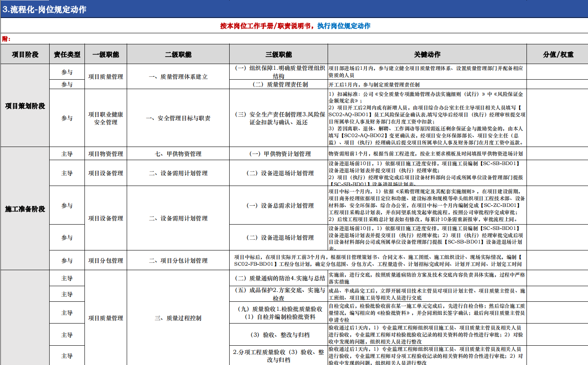
Task: Select the key action starting "实施前，进行交底"
Action: click(426, 278)
